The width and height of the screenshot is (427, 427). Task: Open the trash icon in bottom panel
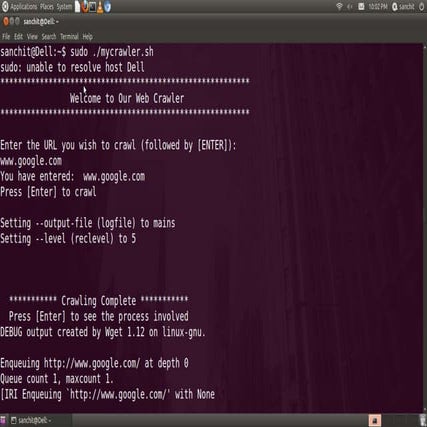423,420
